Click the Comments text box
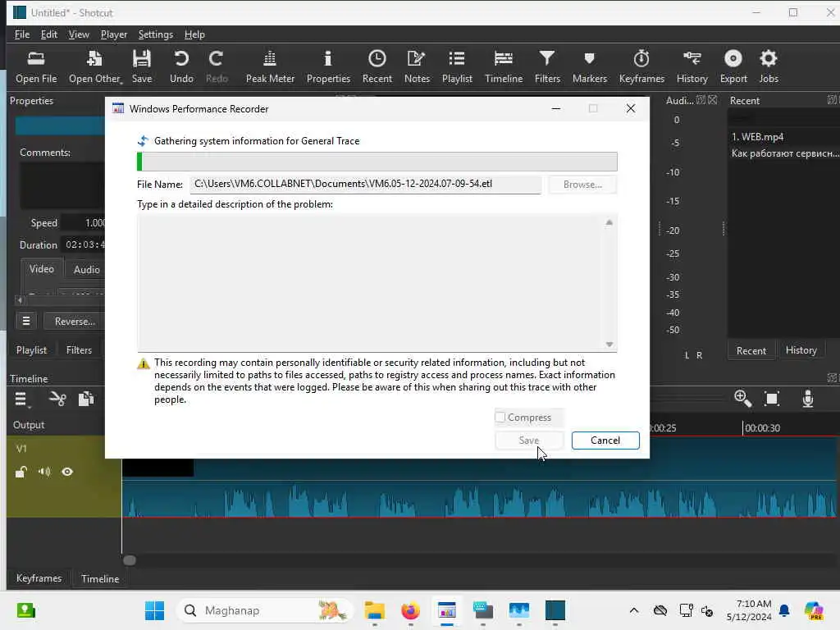 pyautogui.click(x=62, y=185)
